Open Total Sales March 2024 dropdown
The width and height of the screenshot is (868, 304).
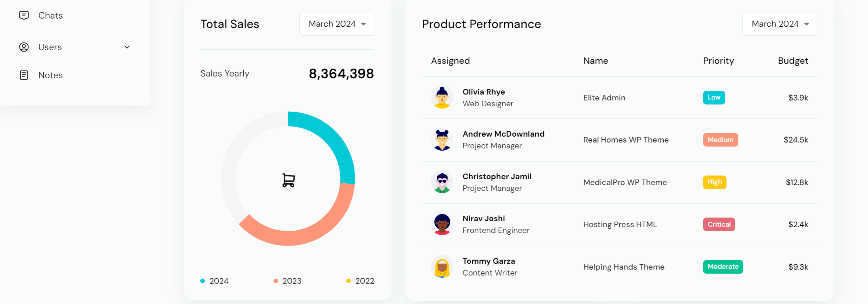tap(337, 24)
